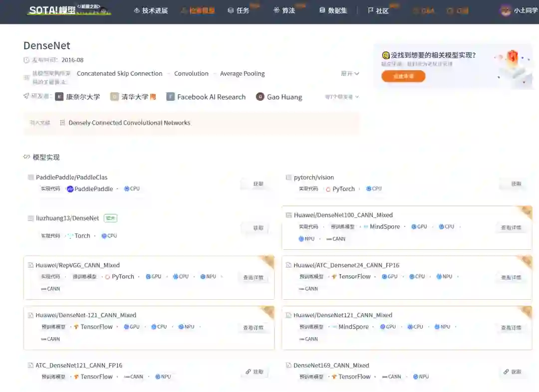View details of Huawei/DenseNet-121_CANN_Mixed
Image resolution: width=539 pixels, height=392 pixels.
tap(253, 328)
